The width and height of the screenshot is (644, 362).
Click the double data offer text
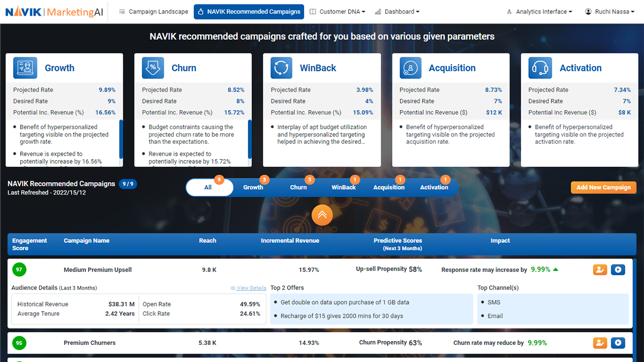(x=345, y=303)
